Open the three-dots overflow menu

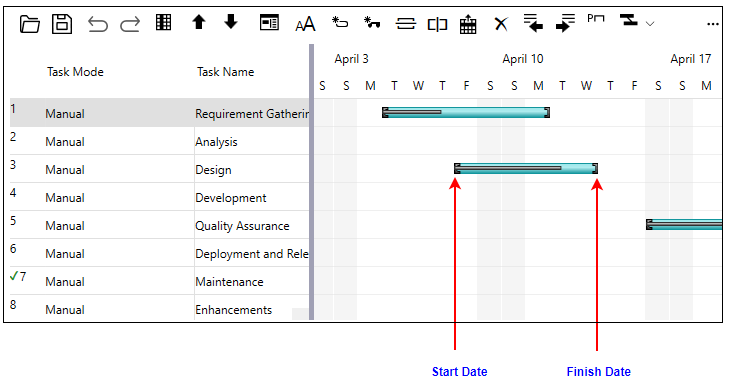coord(712,24)
